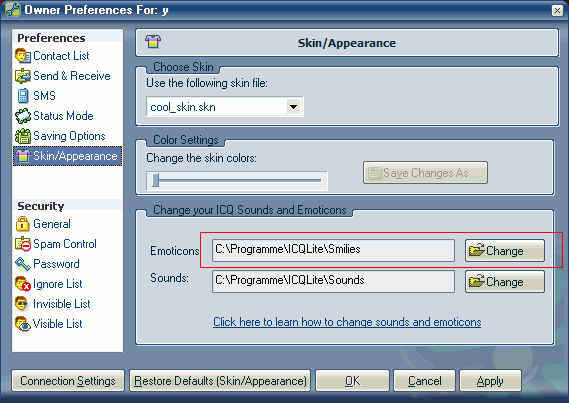Select Status Mode in the sidebar

coord(63,116)
